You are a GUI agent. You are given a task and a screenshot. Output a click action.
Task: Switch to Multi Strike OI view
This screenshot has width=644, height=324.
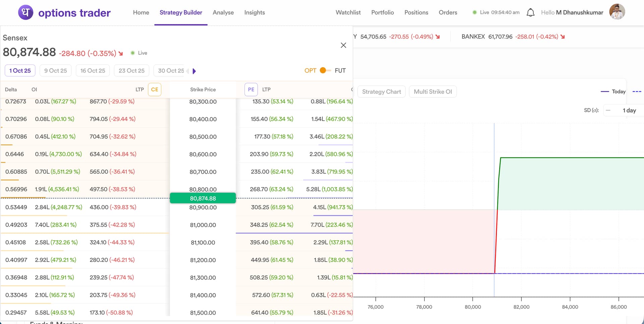coord(432,92)
